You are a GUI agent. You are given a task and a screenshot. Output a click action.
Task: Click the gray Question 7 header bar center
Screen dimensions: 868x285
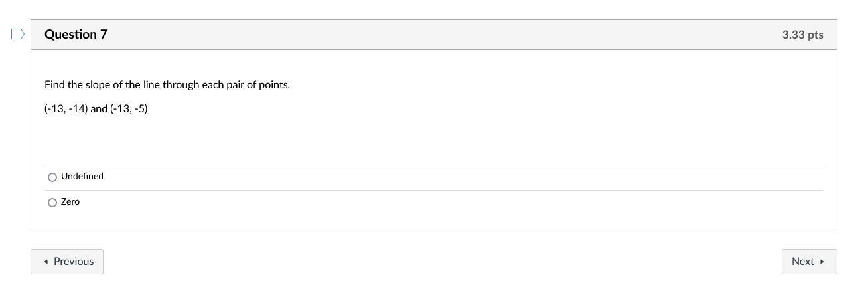434,35
